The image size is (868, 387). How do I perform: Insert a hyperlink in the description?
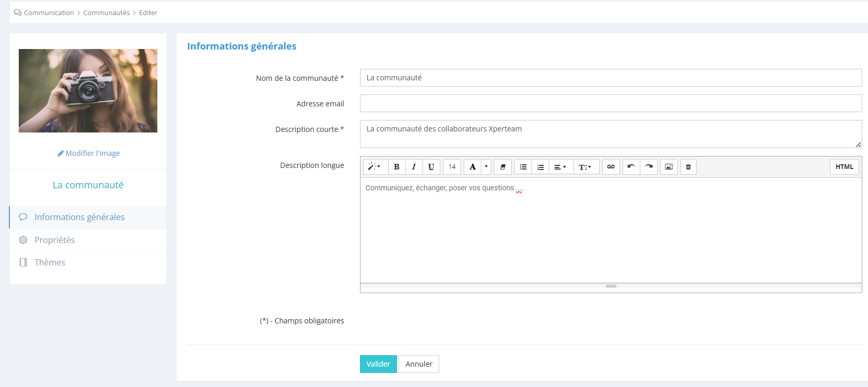(611, 167)
